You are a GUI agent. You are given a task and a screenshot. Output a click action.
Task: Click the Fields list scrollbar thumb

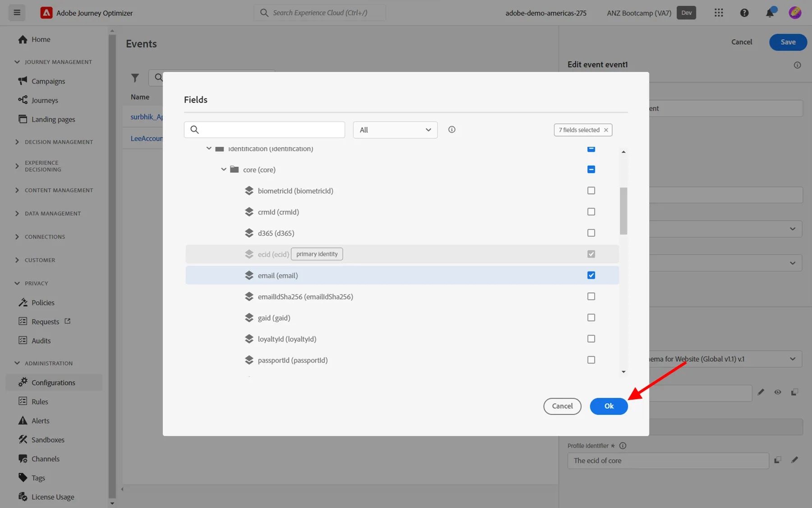(623, 211)
